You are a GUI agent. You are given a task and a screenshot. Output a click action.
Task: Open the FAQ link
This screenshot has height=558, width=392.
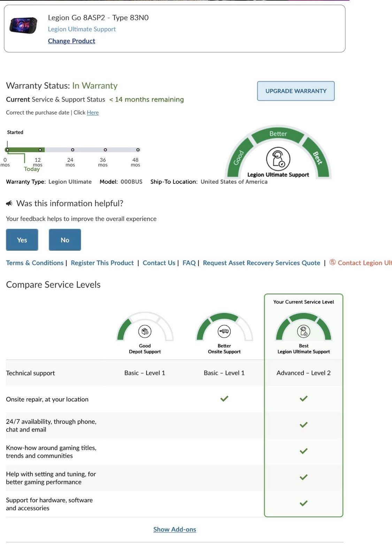click(189, 263)
